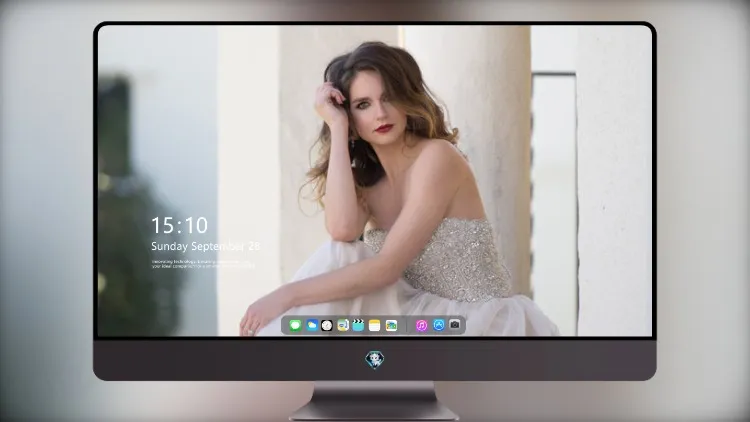Launch the Weather app from dock
Image resolution: width=750 pixels, height=422 pixels.
[312, 325]
